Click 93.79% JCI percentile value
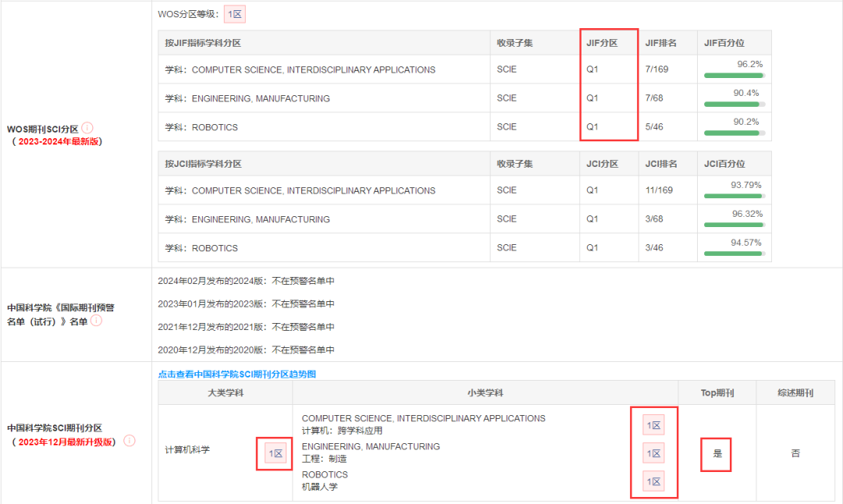The height and width of the screenshot is (504, 843). pos(745,185)
